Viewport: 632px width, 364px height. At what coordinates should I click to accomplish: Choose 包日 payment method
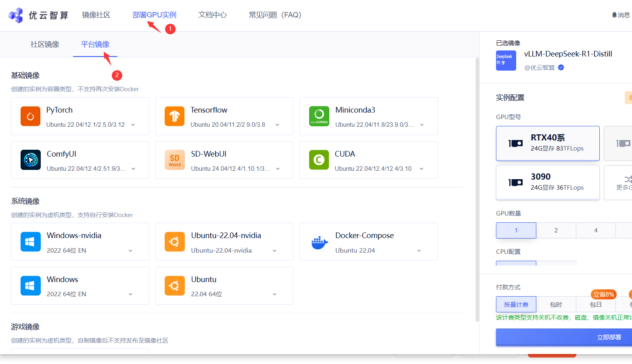(x=596, y=305)
